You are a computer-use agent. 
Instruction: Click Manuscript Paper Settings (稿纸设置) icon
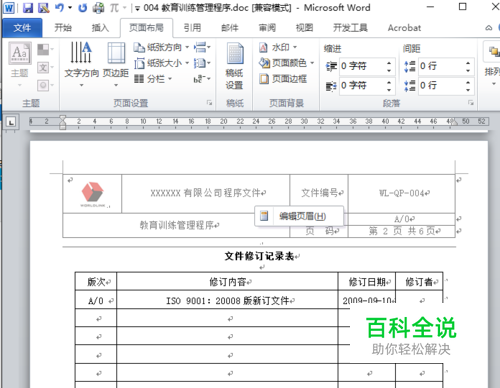coord(234,66)
